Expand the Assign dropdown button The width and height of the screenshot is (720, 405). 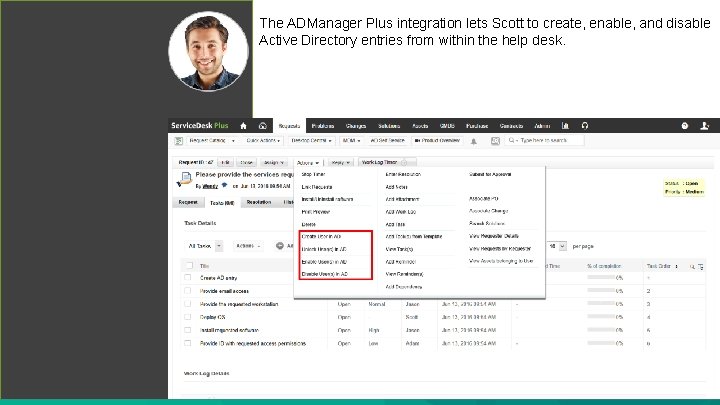tap(274, 163)
